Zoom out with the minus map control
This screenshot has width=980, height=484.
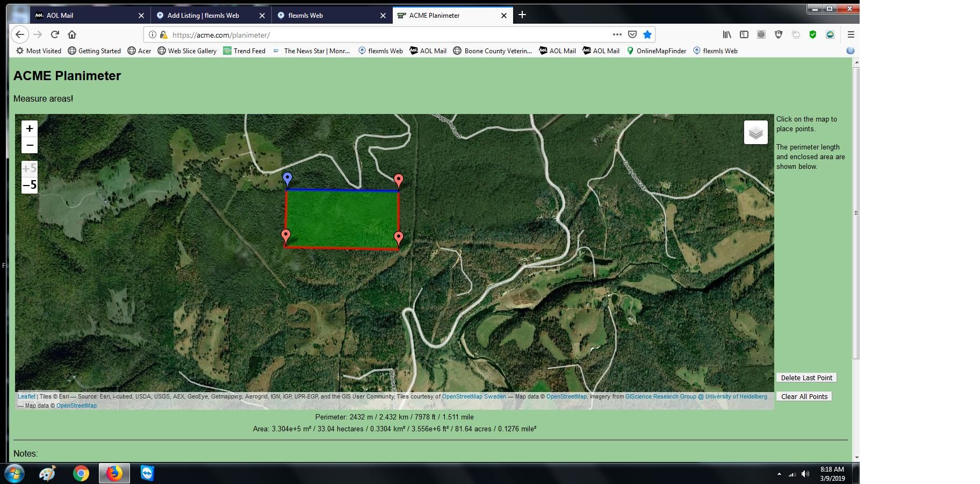30,145
